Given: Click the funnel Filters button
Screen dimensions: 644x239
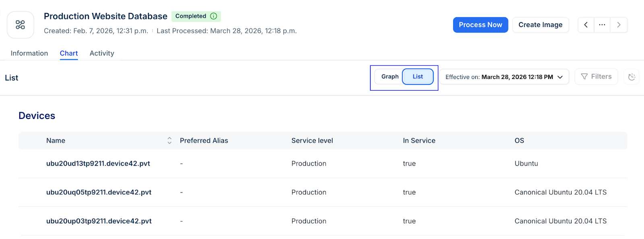Looking at the screenshot, I should point(596,77).
